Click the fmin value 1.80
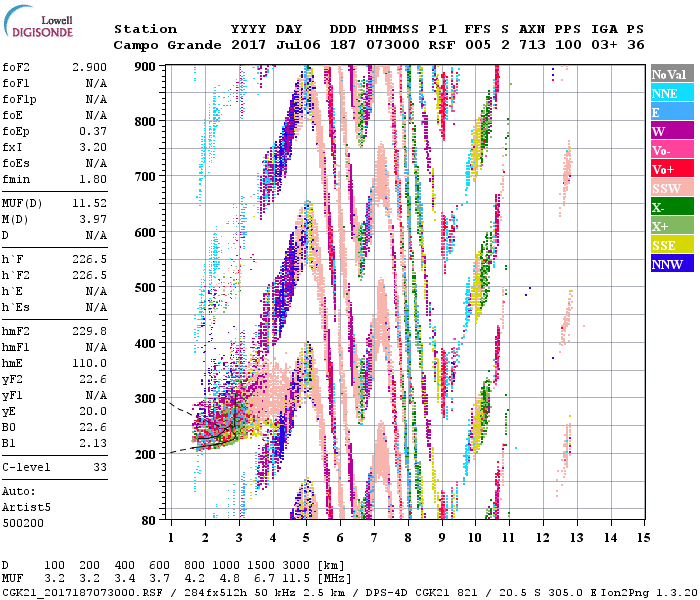 click(93, 179)
